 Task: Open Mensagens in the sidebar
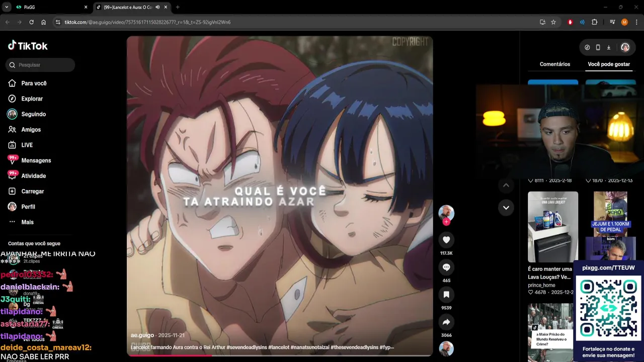36,160
